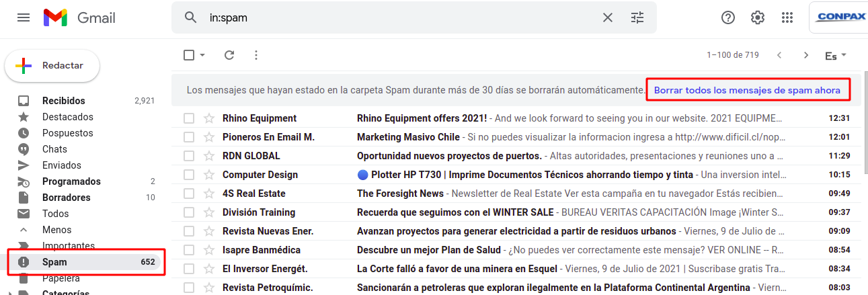868x295 pixels.
Task: Open the input tools Es dropdown
Action: tap(836, 56)
